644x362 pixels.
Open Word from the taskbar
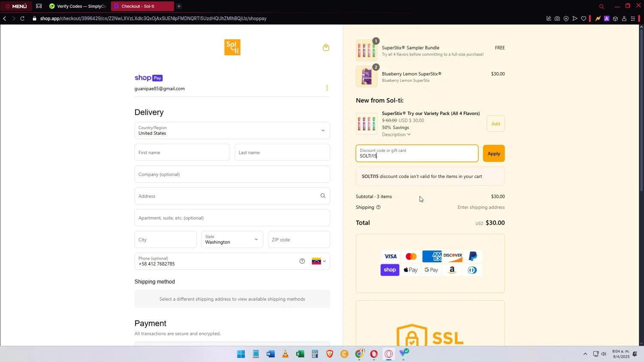point(270,354)
